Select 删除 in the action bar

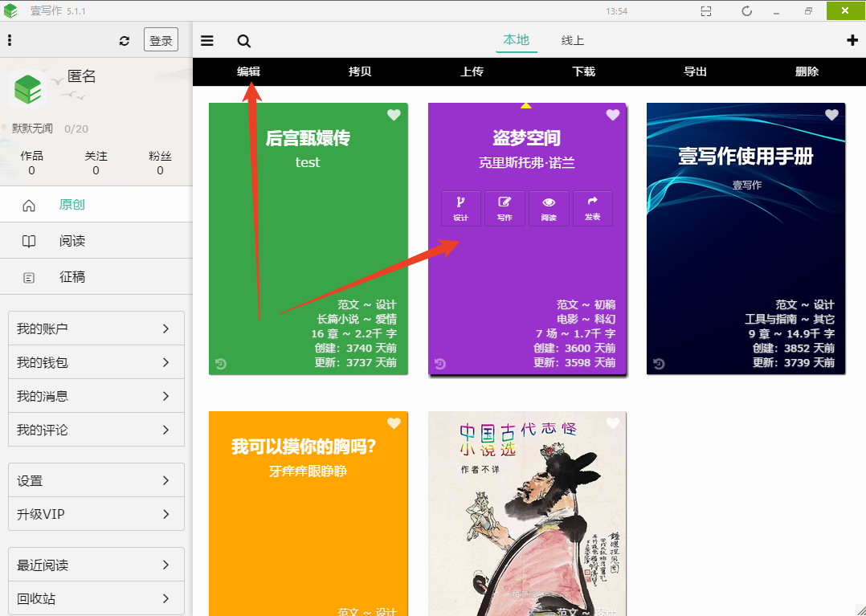pos(807,71)
